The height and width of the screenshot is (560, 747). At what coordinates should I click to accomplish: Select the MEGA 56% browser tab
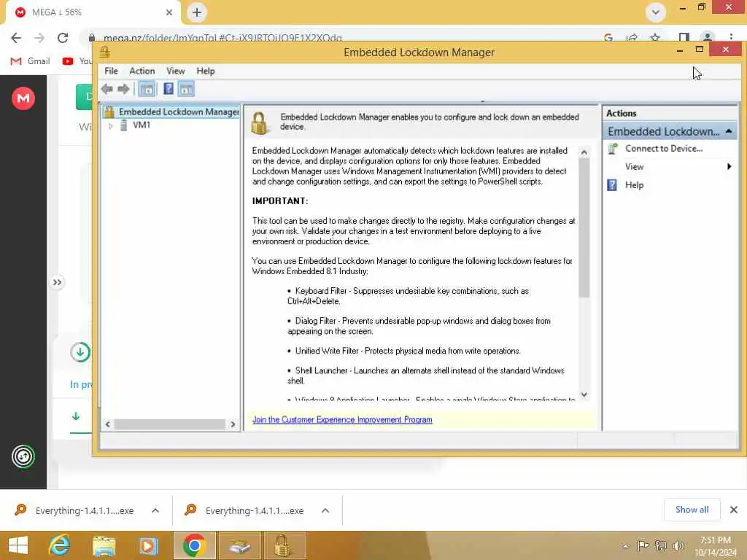93,12
